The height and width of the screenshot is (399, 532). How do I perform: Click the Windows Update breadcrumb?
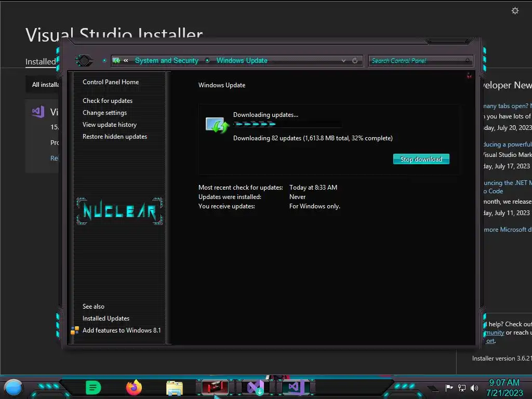[242, 61]
